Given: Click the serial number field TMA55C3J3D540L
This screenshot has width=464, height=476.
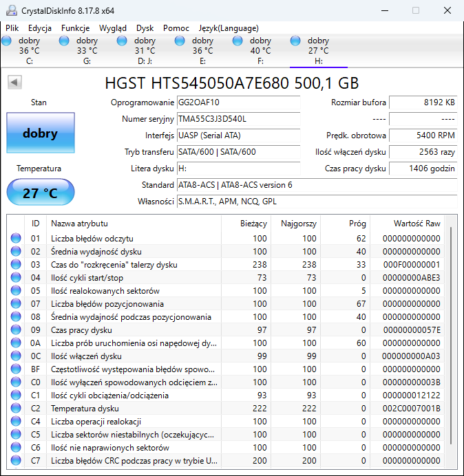Looking at the screenshot, I should pyautogui.click(x=238, y=119).
